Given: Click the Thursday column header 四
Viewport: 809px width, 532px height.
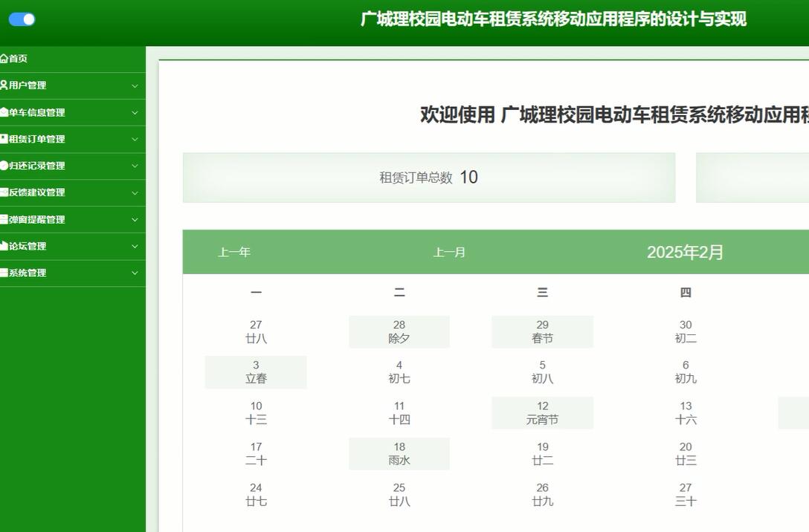Looking at the screenshot, I should [x=686, y=292].
